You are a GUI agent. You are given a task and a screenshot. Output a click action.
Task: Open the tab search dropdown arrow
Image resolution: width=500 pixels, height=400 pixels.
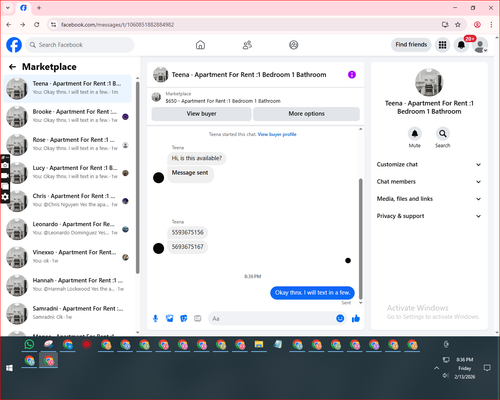[x=8, y=8]
